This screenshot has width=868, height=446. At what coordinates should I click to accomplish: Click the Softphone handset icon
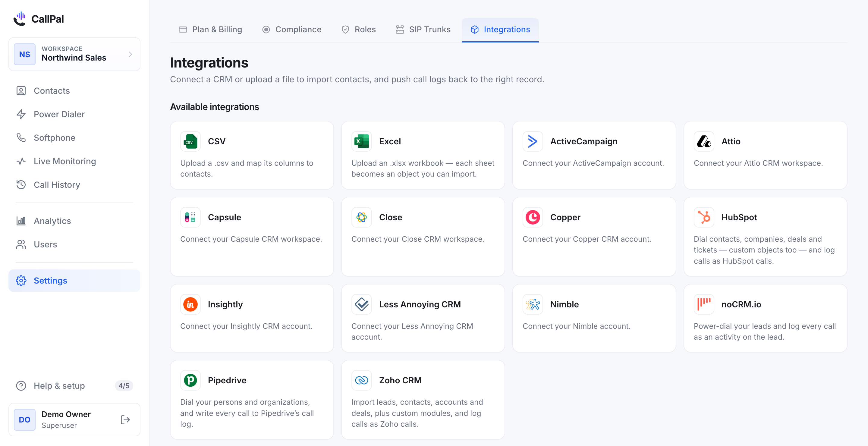click(21, 138)
